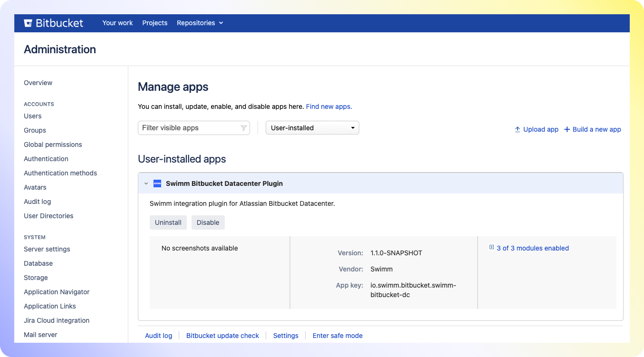
Task: Click the User-installed apps heading
Action: point(182,159)
